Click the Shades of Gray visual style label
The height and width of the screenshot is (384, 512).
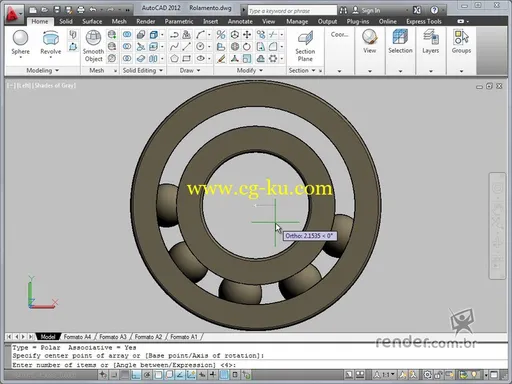[55, 85]
